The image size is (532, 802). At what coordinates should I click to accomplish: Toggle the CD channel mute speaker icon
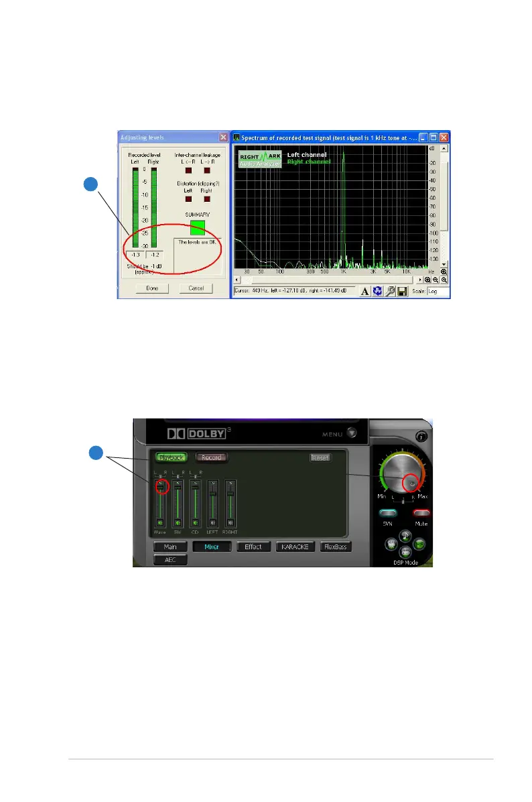coord(195,523)
